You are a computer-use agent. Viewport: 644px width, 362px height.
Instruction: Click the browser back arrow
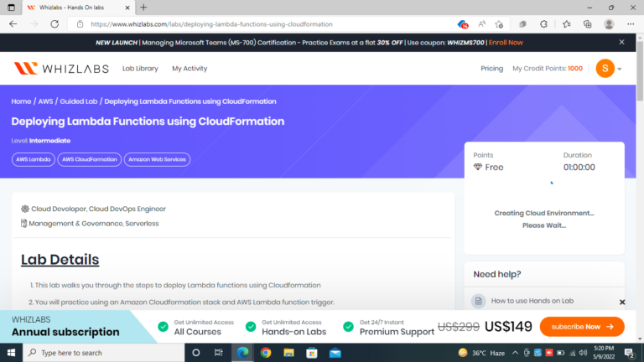point(13,24)
